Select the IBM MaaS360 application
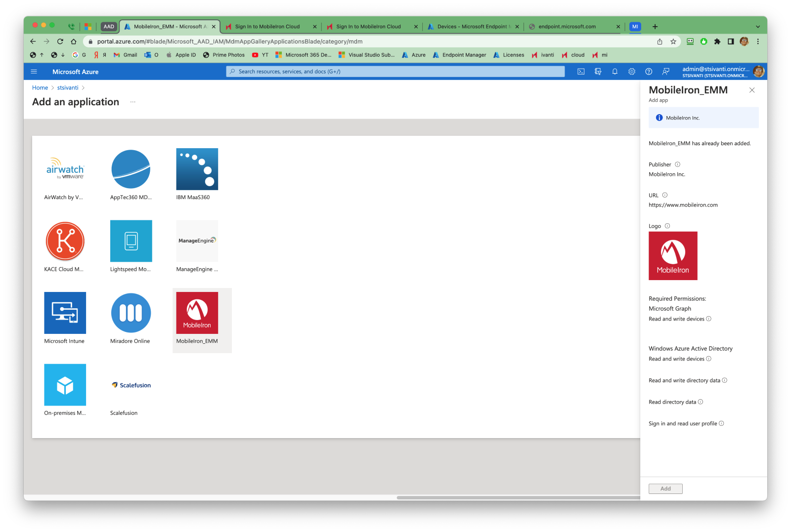This screenshot has width=791, height=532. click(x=197, y=169)
